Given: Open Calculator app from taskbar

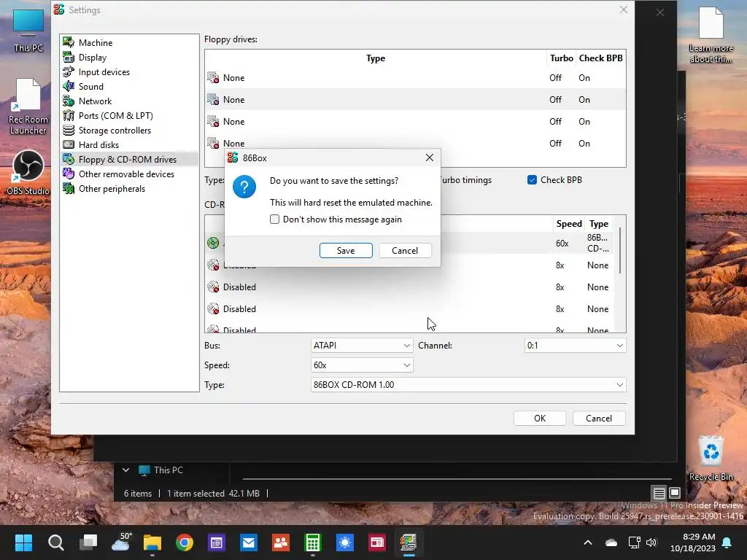Looking at the screenshot, I should pyautogui.click(x=313, y=542).
